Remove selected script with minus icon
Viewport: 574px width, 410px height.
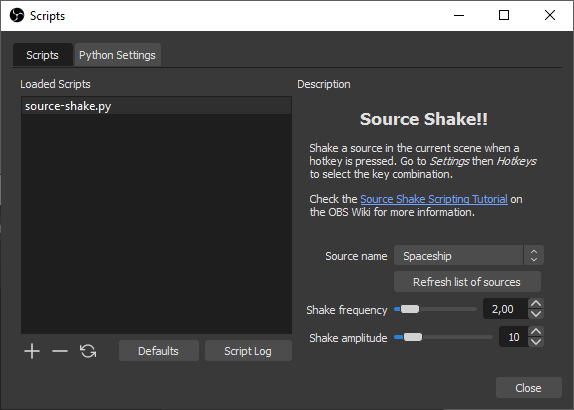60,351
